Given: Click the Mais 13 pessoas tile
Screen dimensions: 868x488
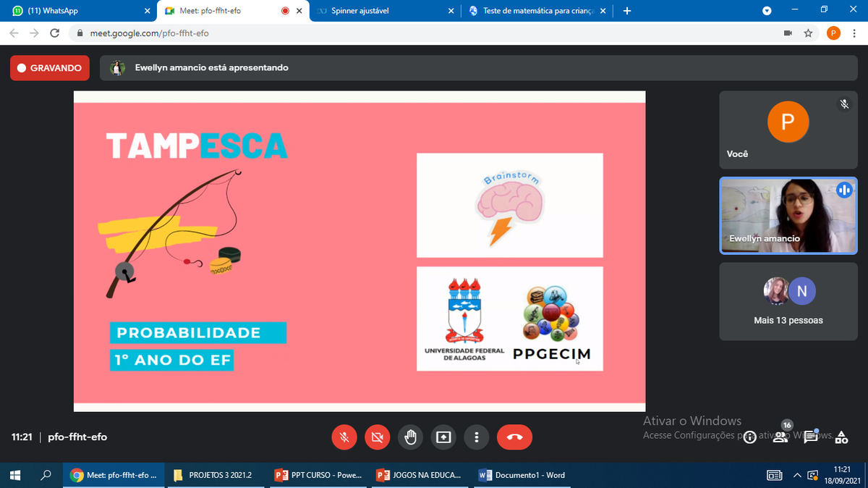Looking at the screenshot, I should click(x=788, y=301).
